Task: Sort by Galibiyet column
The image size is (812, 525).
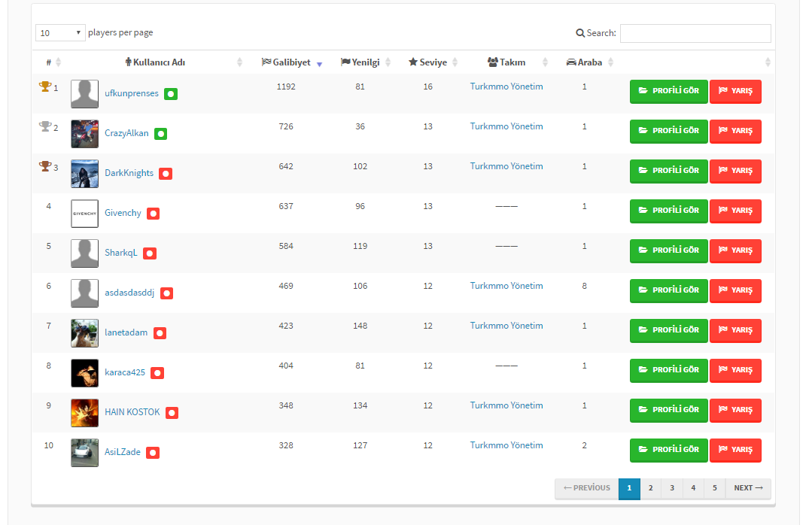Action: click(291, 62)
